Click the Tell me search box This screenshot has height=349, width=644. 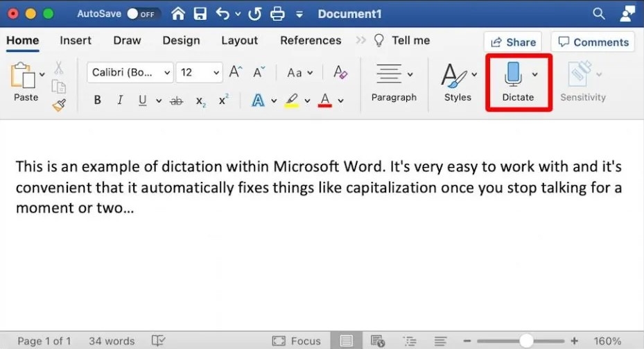tap(401, 40)
